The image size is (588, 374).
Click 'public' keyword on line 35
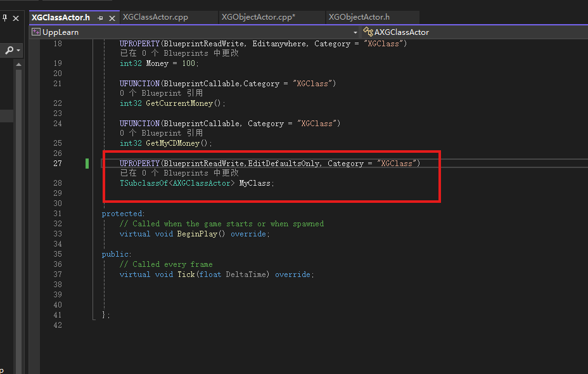pyautogui.click(x=115, y=254)
